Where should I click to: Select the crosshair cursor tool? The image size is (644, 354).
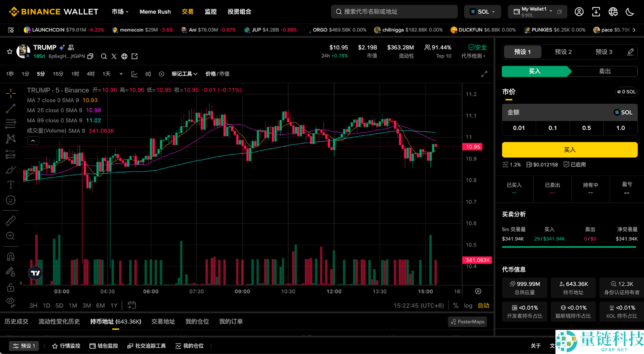point(11,93)
